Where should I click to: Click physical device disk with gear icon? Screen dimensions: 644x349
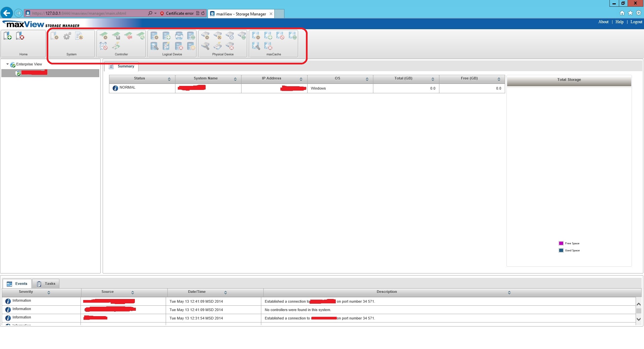pos(205,36)
